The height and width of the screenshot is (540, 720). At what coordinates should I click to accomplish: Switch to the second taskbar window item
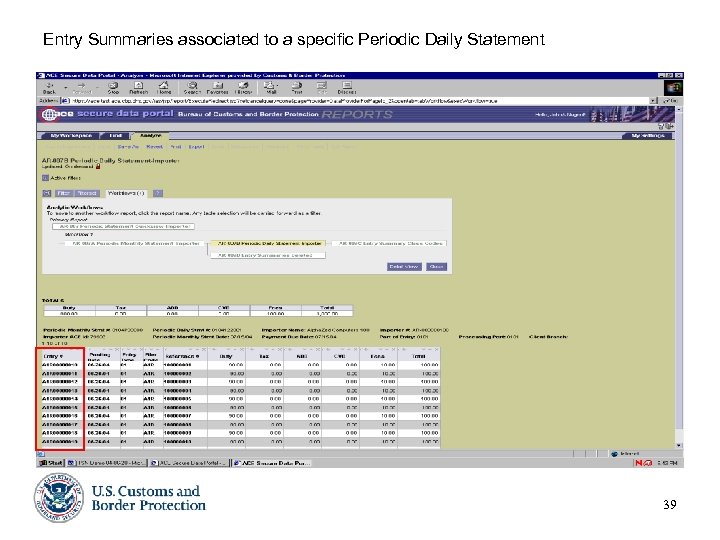coord(189,463)
